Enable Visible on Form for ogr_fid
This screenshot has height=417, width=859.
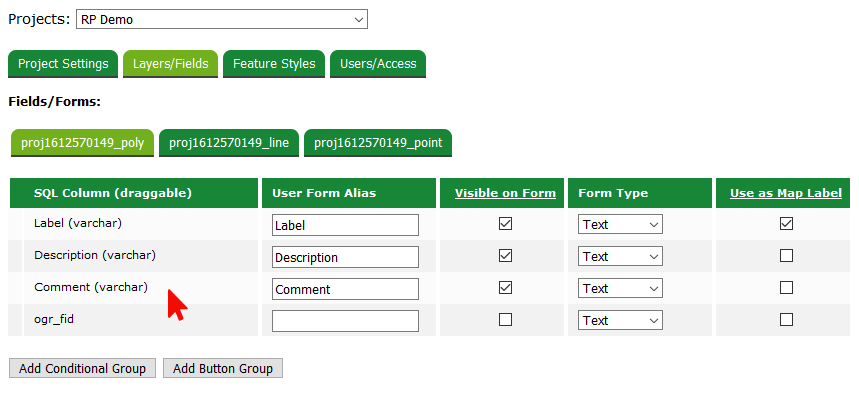click(x=505, y=320)
